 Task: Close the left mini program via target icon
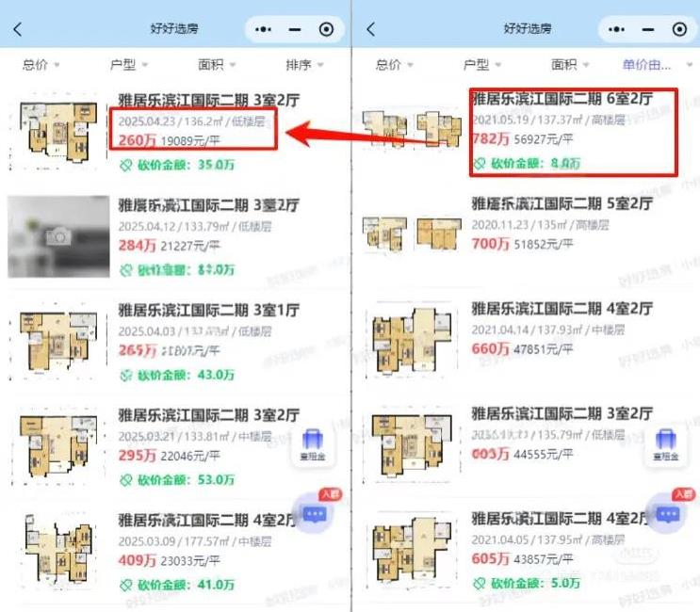pos(326,29)
